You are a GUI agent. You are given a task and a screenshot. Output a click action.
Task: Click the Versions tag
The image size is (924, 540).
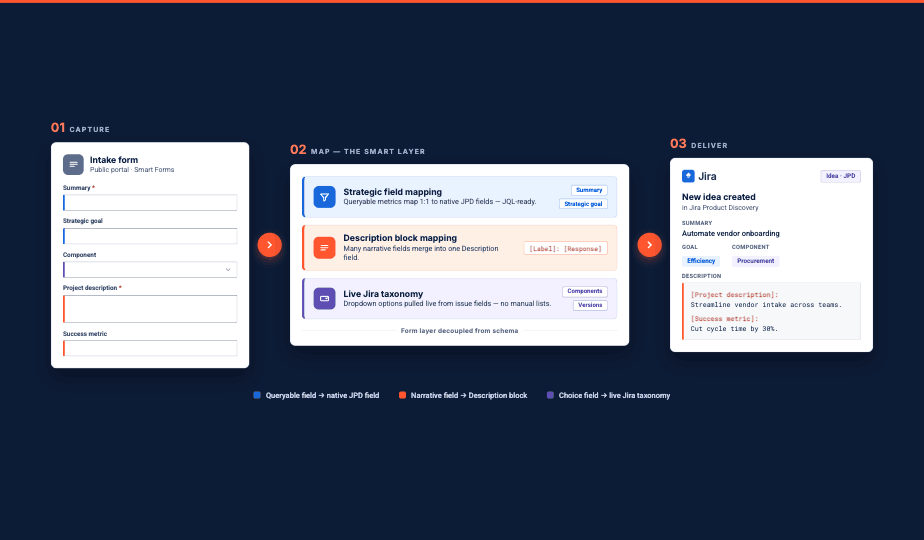click(590, 305)
